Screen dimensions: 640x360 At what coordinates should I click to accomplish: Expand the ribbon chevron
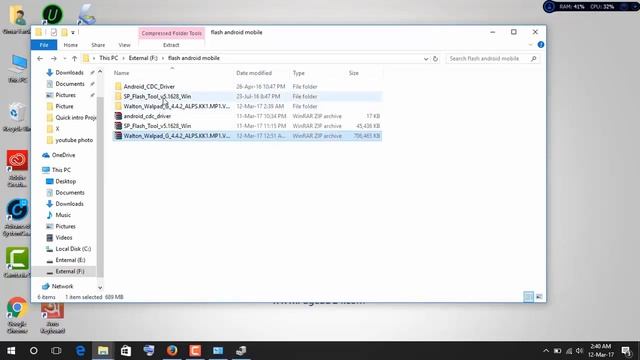point(530,45)
